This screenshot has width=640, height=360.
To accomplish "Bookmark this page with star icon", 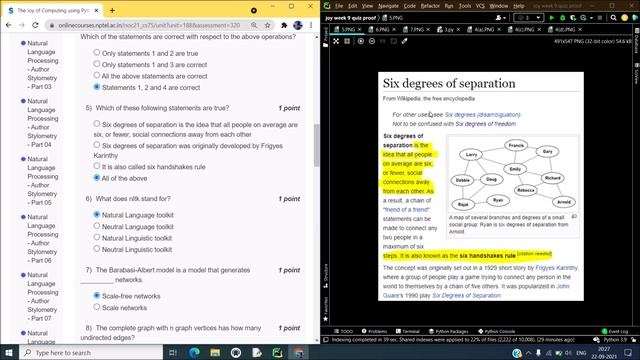I will [267, 25].
